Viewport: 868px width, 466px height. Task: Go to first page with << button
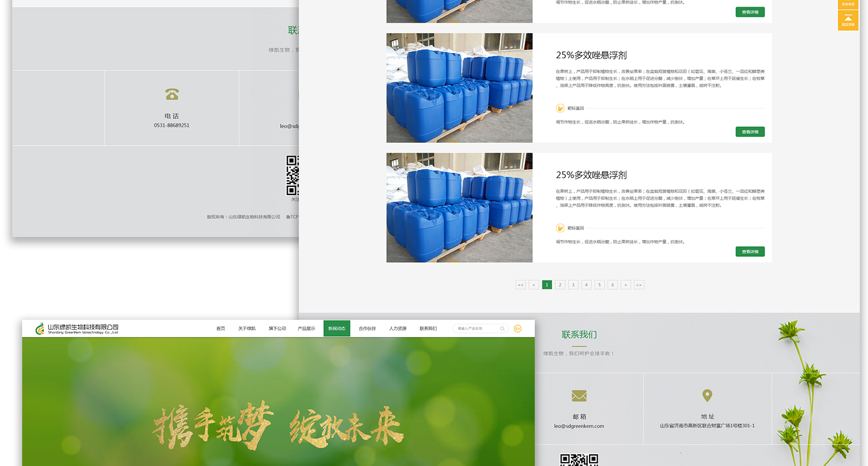point(520,285)
